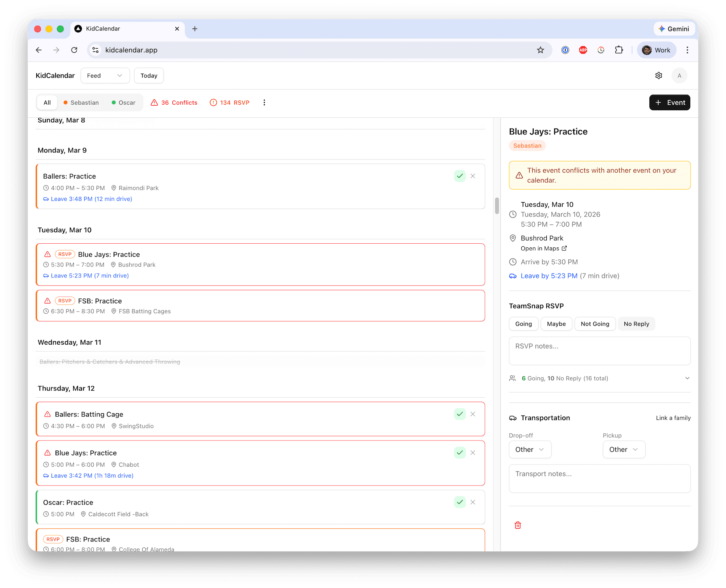Expand the attendee list chevron
The width and height of the screenshot is (726, 588).
(687, 378)
